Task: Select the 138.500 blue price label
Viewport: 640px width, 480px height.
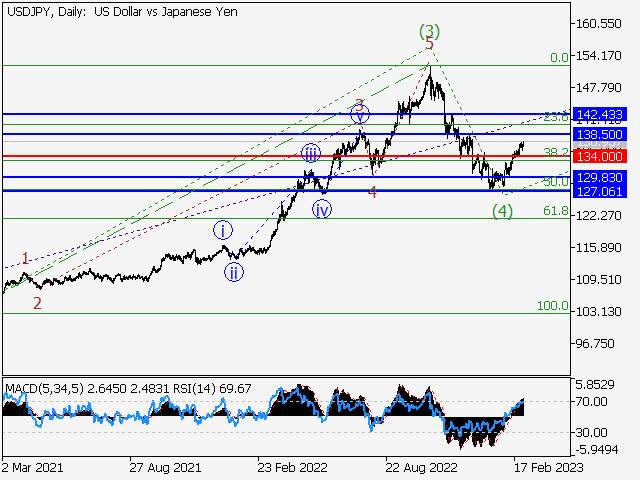Action: [600, 134]
